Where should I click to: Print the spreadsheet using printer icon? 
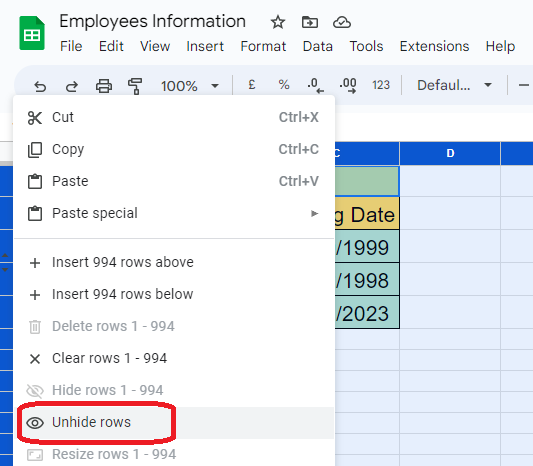pos(104,86)
